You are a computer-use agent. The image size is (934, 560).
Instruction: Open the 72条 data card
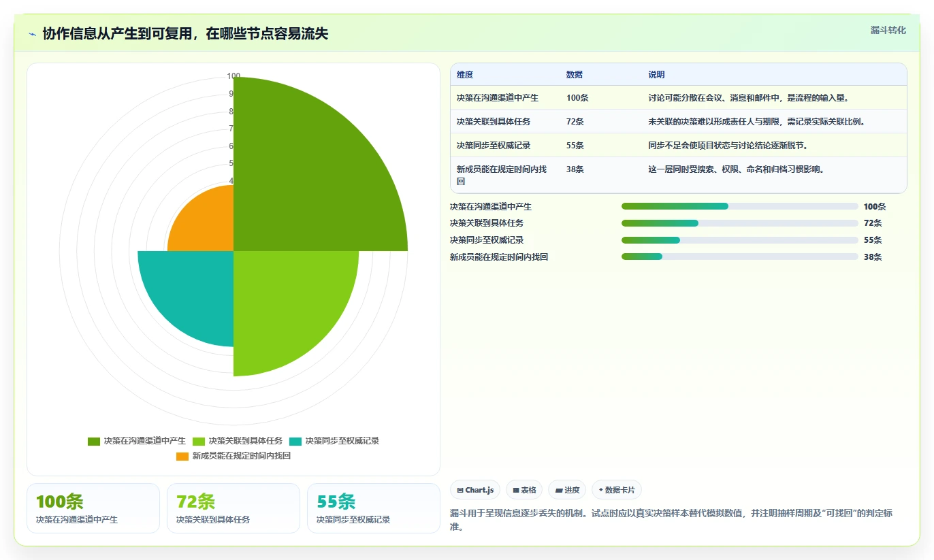click(233, 508)
